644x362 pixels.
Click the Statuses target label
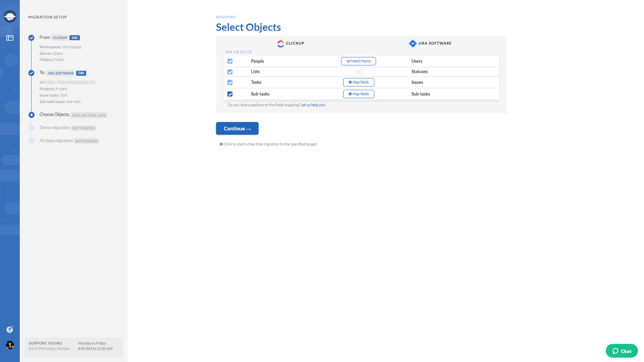pos(419,72)
